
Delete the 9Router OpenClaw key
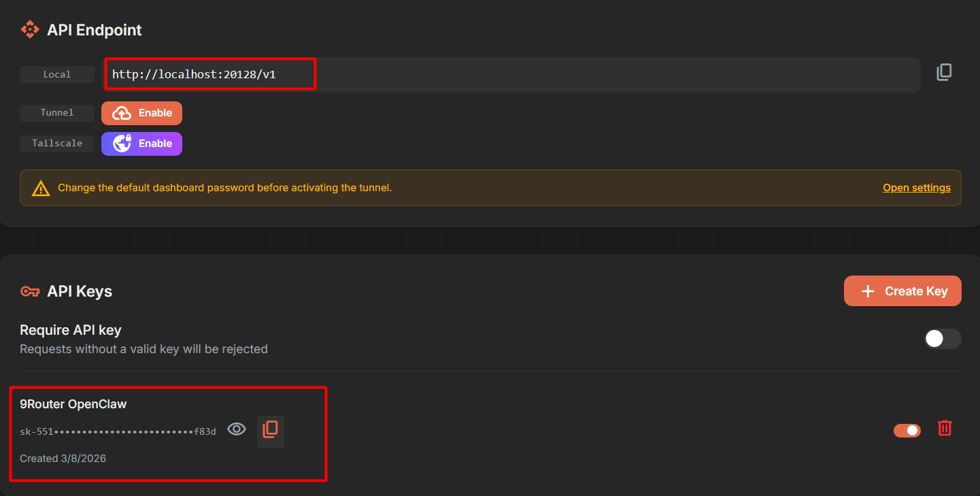(945, 428)
